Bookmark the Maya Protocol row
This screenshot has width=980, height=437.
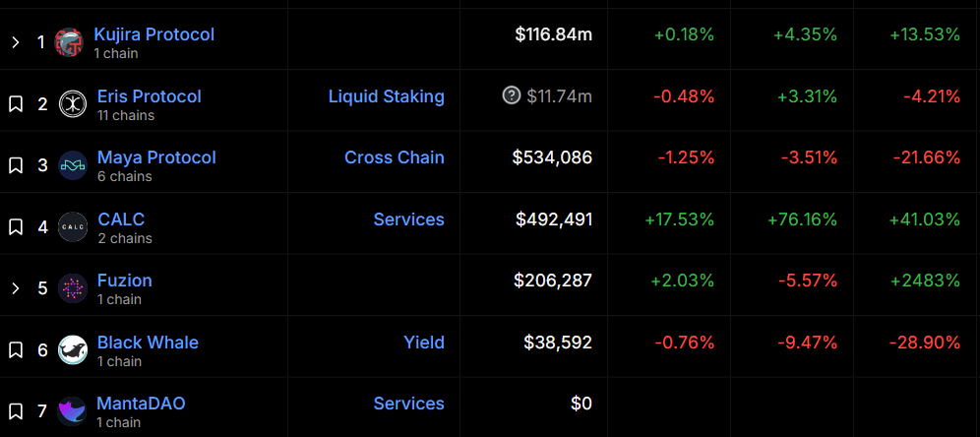pos(16,165)
